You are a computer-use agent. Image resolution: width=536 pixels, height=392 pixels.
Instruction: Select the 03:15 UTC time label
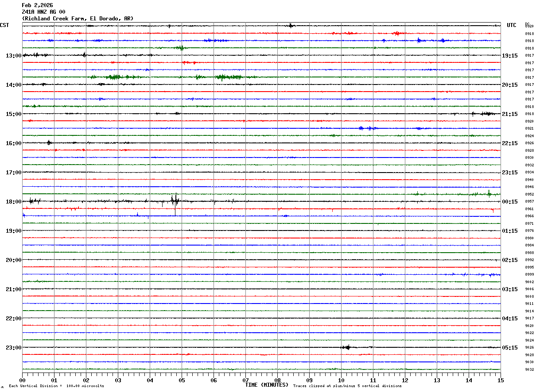(x=510, y=289)
